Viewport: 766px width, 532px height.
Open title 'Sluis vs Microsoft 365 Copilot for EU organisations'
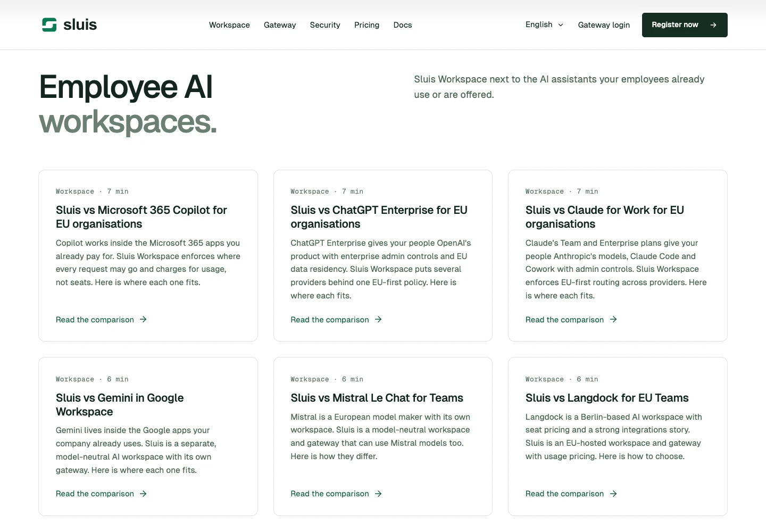tap(141, 217)
